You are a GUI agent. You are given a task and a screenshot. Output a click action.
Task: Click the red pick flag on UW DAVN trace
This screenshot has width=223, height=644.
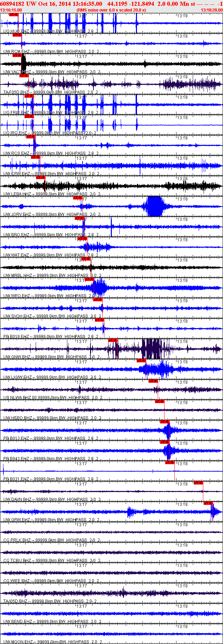199,483
